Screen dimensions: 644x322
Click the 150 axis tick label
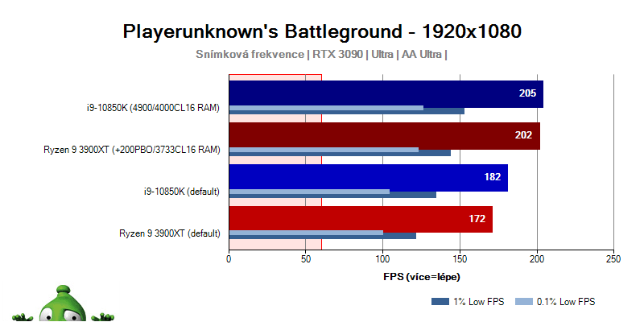pyautogui.click(x=460, y=259)
